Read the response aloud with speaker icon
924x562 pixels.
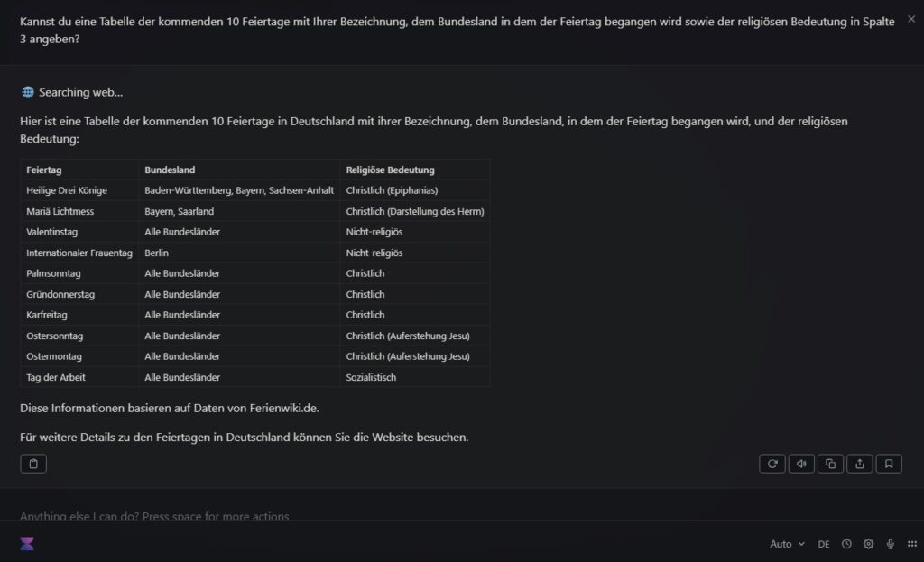pos(801,463)
